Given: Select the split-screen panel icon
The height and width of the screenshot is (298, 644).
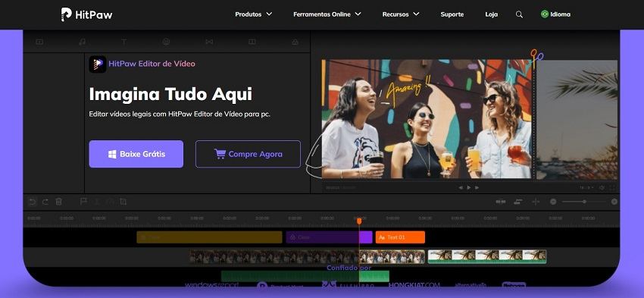Looking at the screenshot, I should [252, 42].
